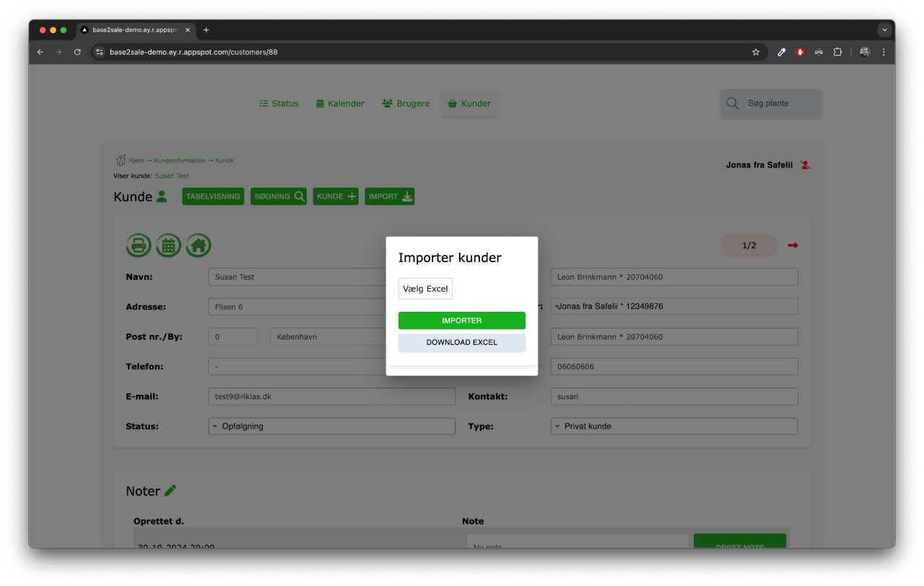Click the round home icon button
Image resolution: width=924 pixels, height=586 pixels.
pos(199,245)
